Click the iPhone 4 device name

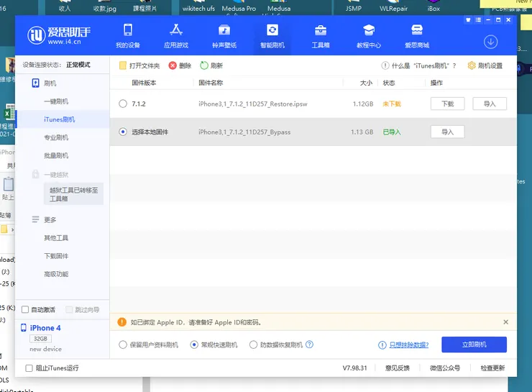[x=45, y=328]
